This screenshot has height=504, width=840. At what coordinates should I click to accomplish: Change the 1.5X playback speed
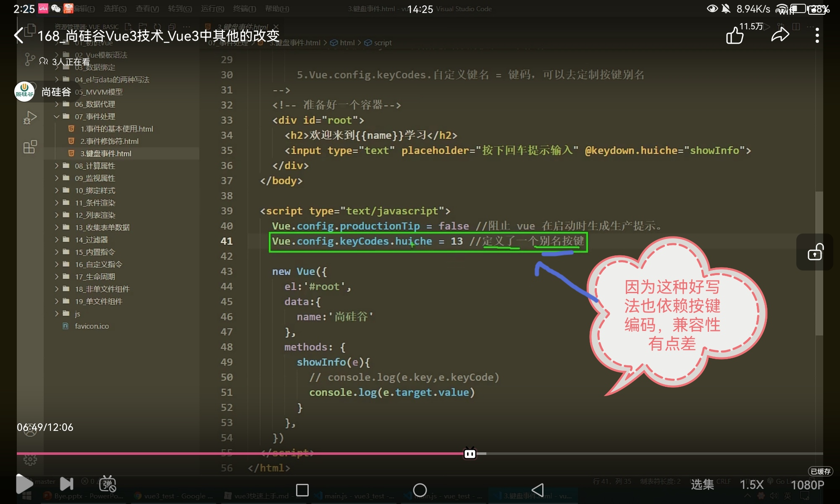coord(751,485)
